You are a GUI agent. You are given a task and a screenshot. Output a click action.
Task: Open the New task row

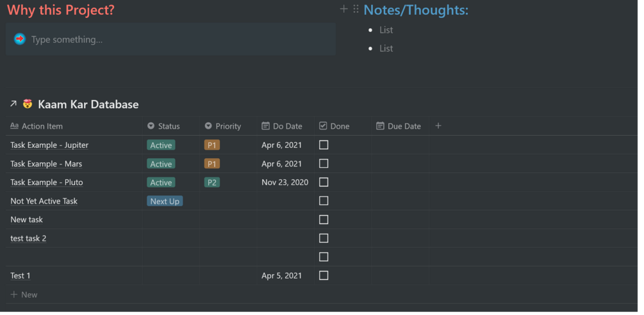(x=26, y=220)
